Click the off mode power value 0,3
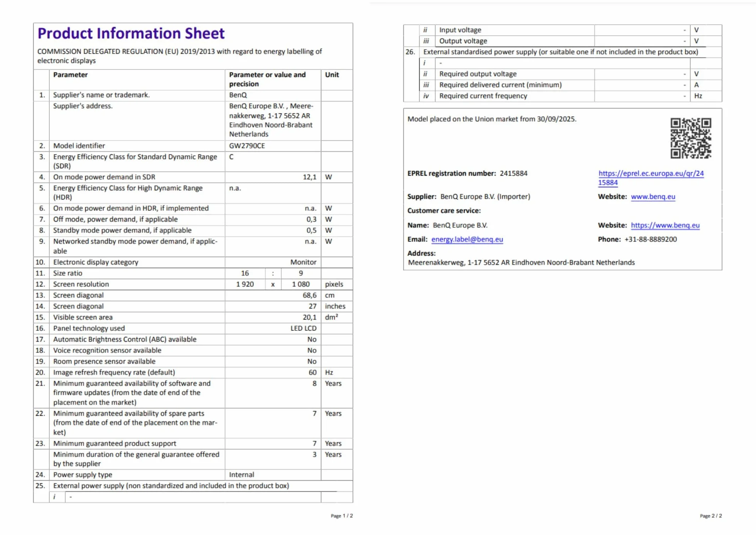 coord(311,219)
